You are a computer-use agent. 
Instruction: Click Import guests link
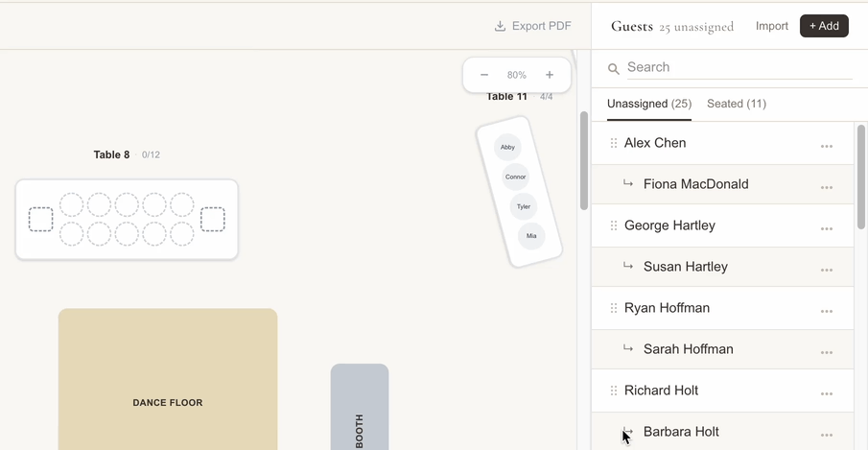[771, 26]
